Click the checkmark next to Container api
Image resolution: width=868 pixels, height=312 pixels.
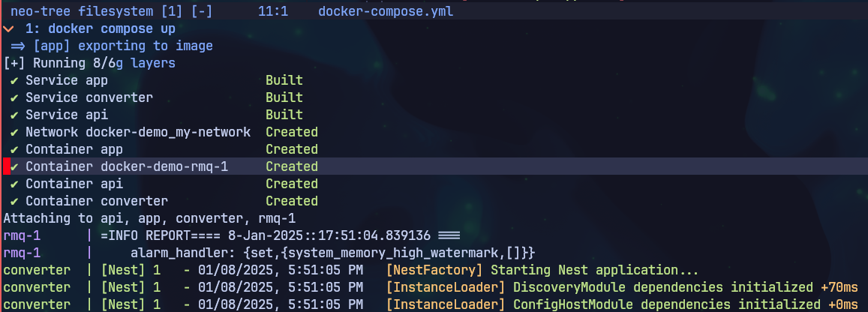click(14, 184)
